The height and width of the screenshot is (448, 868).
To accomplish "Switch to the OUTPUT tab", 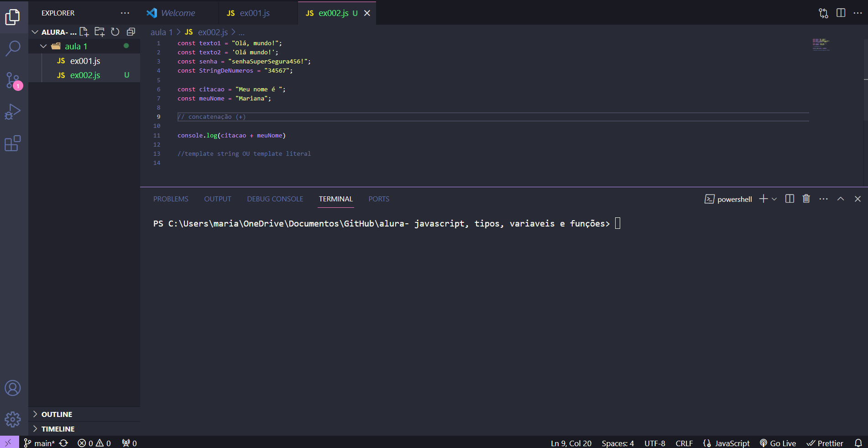I will [x=218, y=199].
